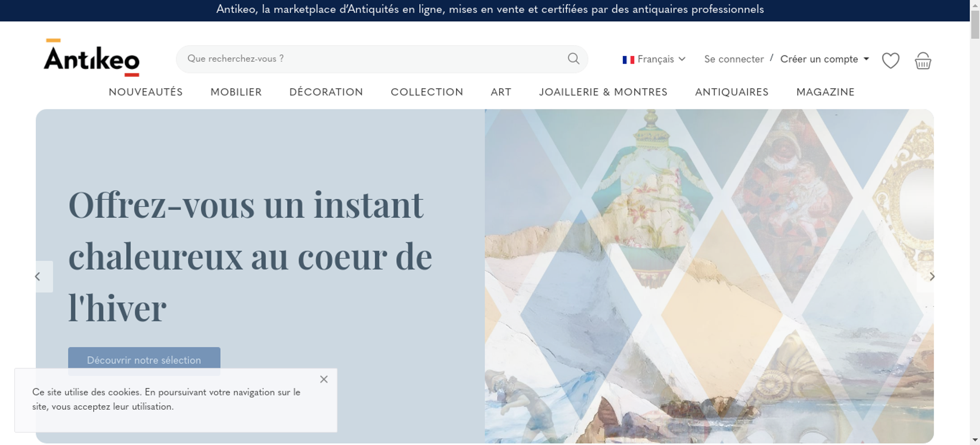Screen dimensions: 980x445
Task: Open the MOBILIER menu
Action: (236, 92)
